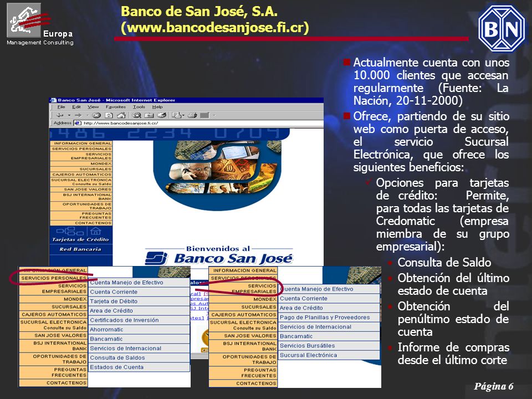Click the circled SERVICIOS PERSONALES menu item
This screenshot has height=399, width=532.
[x=54, y=278]
